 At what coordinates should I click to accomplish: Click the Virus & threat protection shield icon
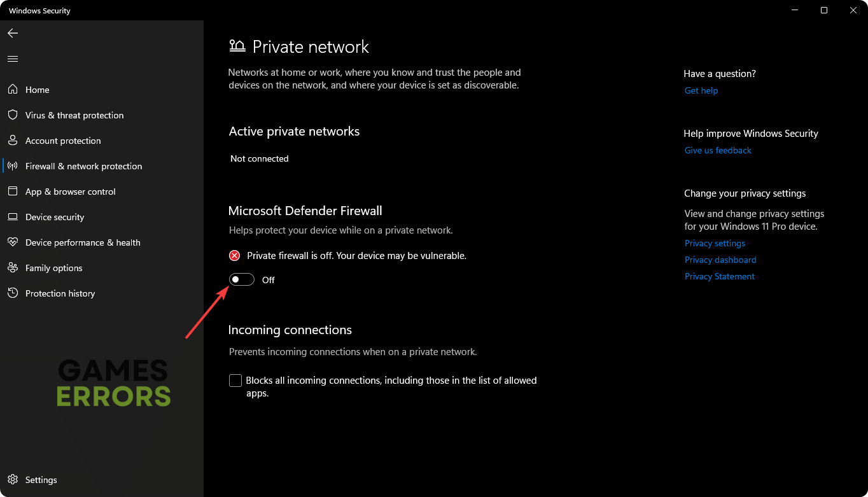point(13,115)
